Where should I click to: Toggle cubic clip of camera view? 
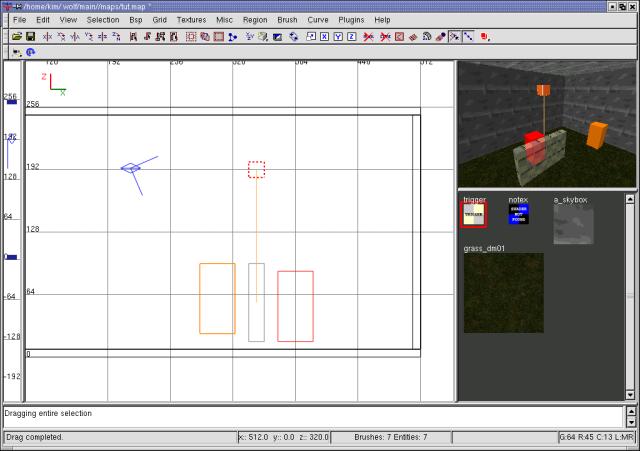[x=278, y=37]
